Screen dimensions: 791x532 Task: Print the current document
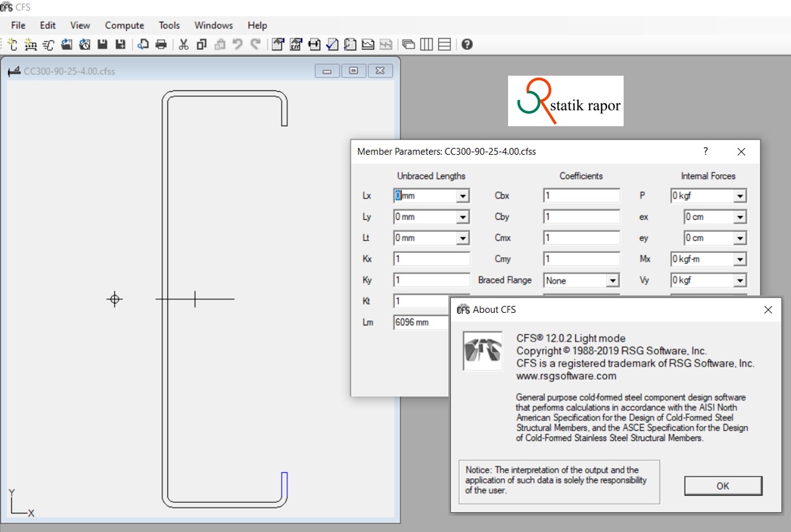[161, 44]
